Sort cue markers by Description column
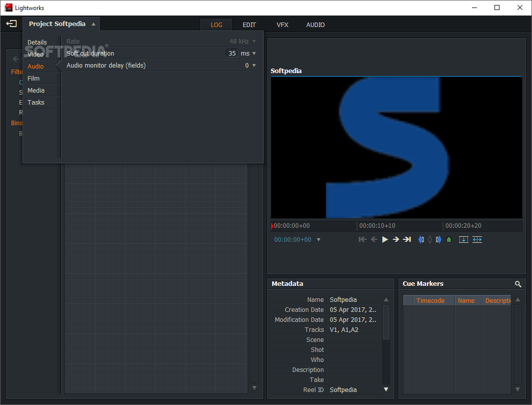The image size is (532, 405). coord(496,300)
